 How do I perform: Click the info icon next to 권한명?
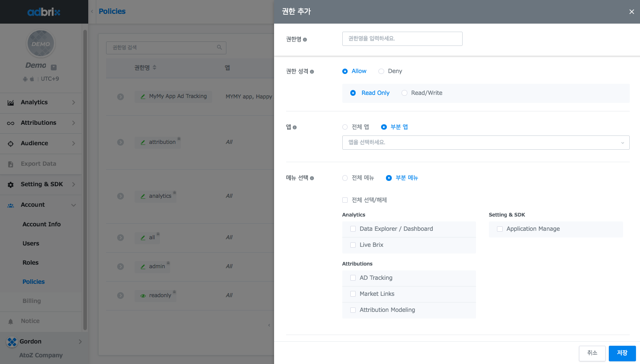pos(305,40)
